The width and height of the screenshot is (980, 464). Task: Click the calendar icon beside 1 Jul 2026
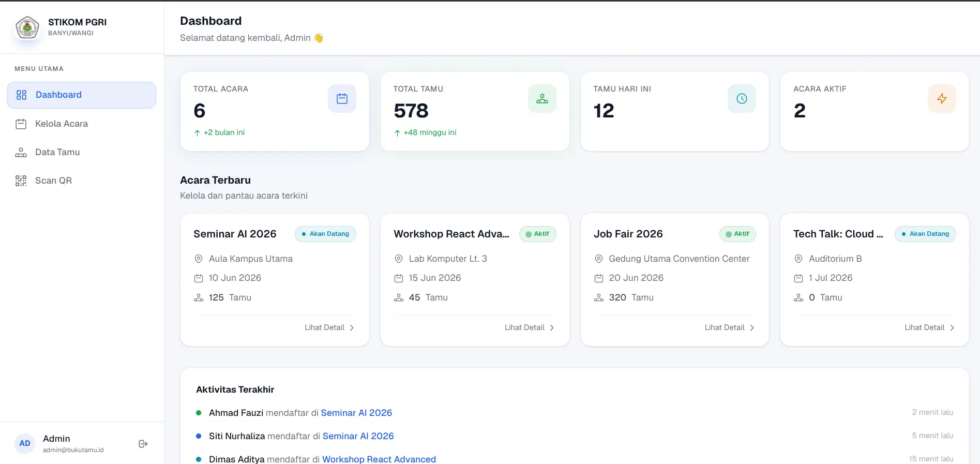(x=798, y=278)
